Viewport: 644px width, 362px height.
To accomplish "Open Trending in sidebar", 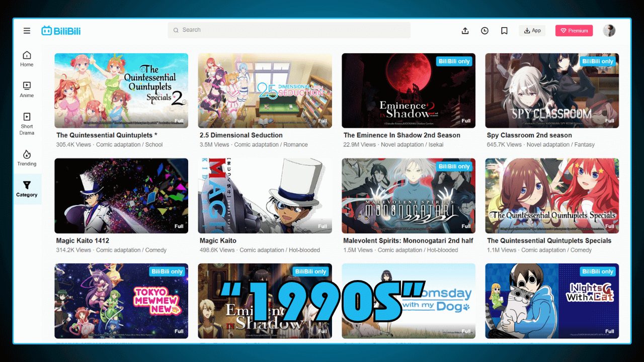I will (x=27, y=158).
